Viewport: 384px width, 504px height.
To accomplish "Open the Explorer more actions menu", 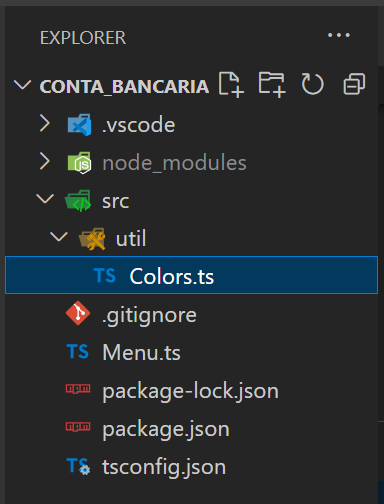I will point(339,35).
